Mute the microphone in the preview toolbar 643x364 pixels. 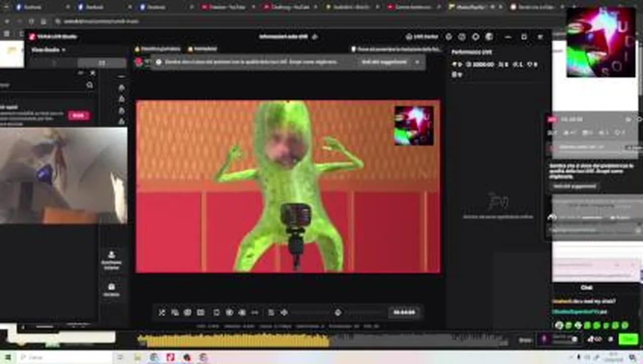click(x=338, y=312)
